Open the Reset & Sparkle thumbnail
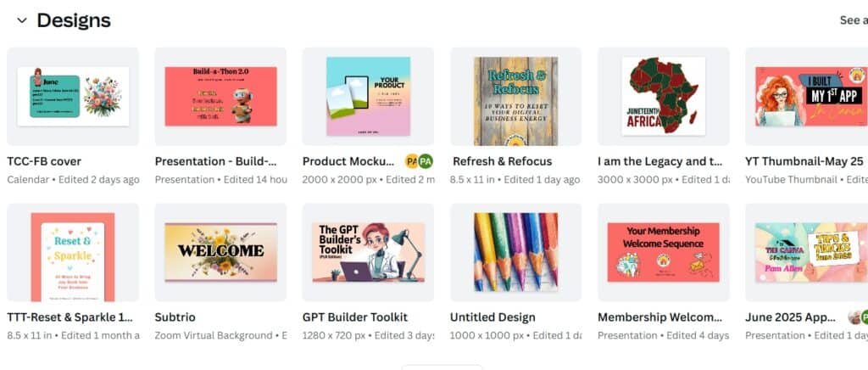This screenshot has width=868, height=370. click(x=73, y=253)
